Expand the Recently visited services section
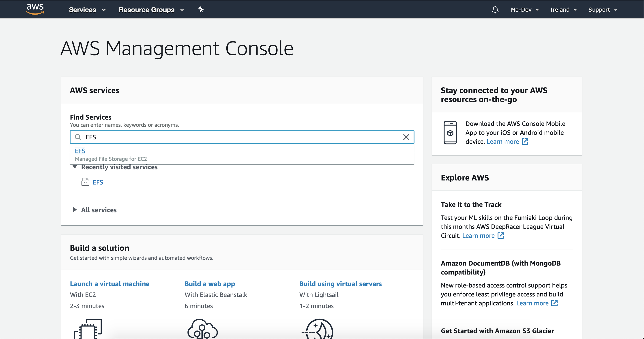The image size is (644, 339). tap(75, 167)
